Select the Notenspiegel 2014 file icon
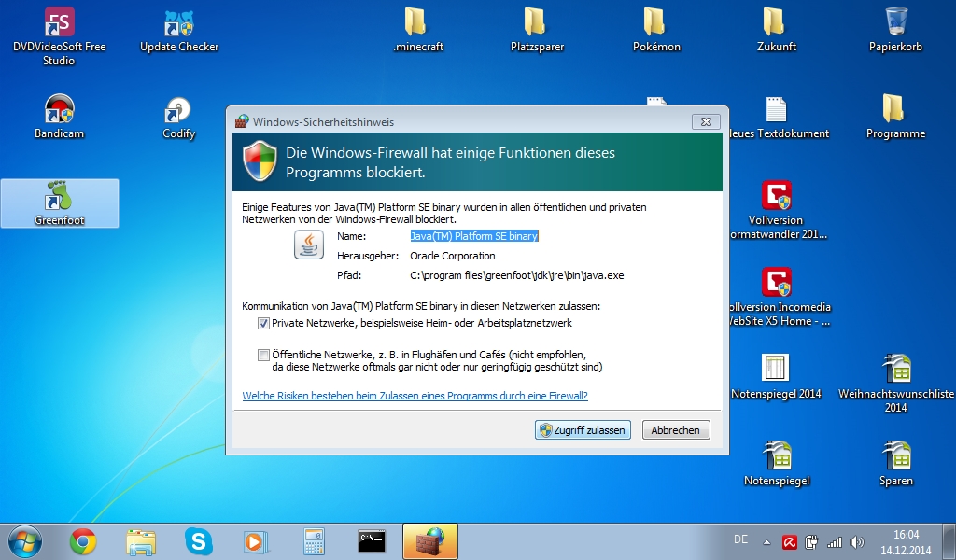The height and width of the screenshot is (560, 956). click(x=776, y=377)
